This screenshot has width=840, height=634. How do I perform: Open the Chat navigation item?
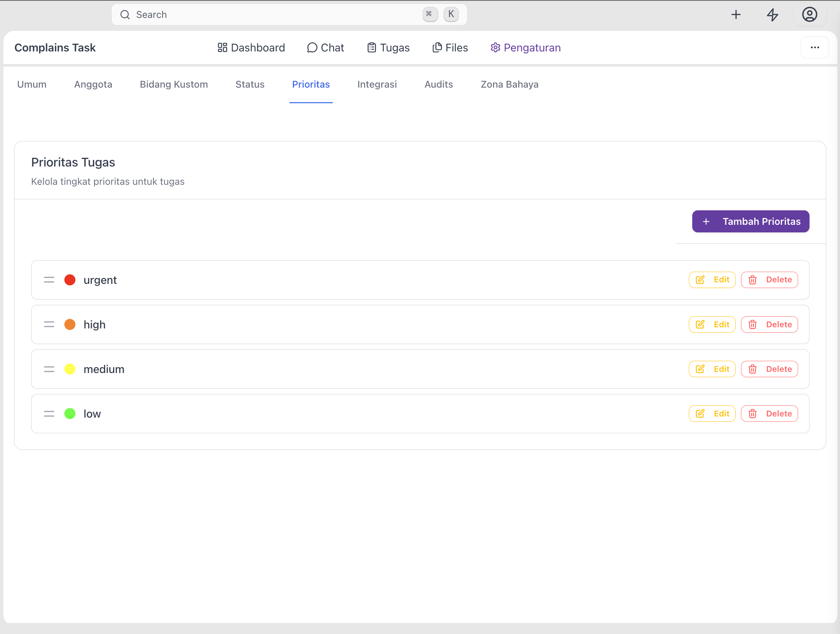pos(325,48)
